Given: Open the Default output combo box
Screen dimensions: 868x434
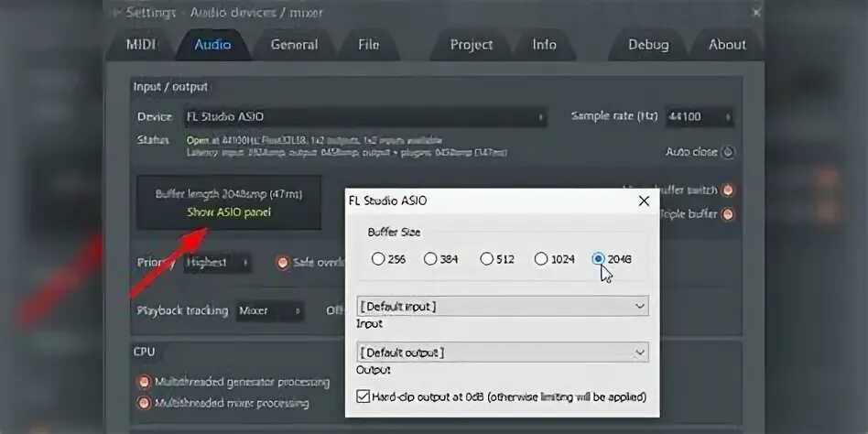Looking at the screenshot, I should click(x=503, y=353).
